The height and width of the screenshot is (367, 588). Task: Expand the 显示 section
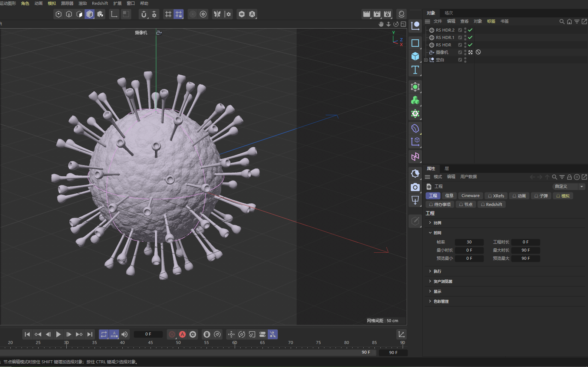(x=430, y=291)
